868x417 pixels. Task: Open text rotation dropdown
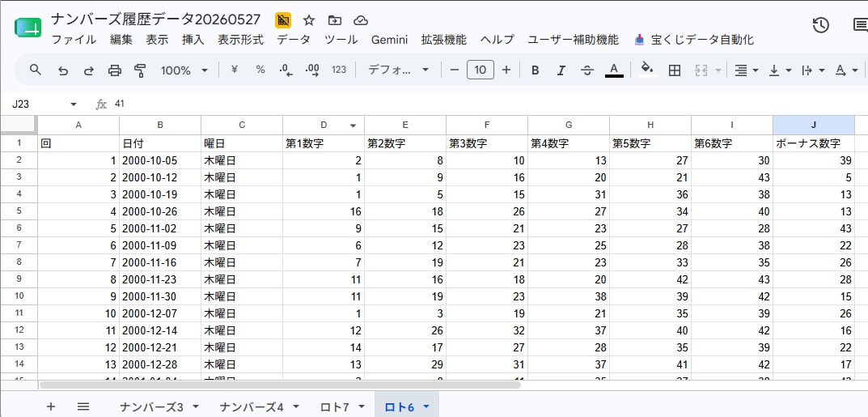[x=846, y=70]
